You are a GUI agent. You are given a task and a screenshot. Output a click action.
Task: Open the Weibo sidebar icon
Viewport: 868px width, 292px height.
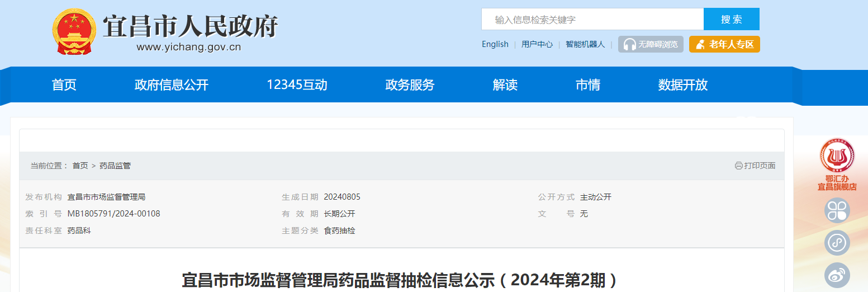837,275
